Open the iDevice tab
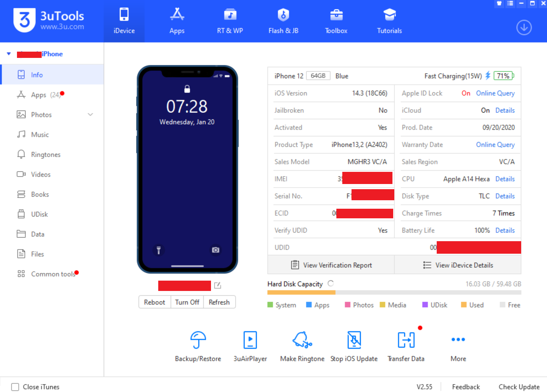Screen dimensions: 547x392 click(x=124, y=21)
